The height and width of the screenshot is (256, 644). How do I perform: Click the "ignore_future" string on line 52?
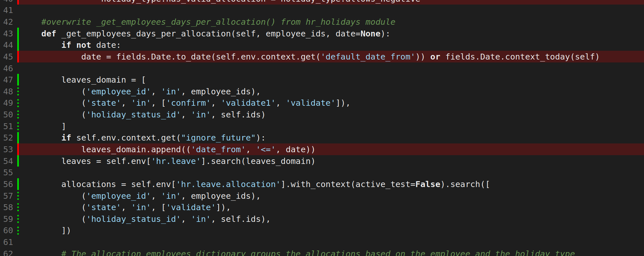[x=218, y=138]
